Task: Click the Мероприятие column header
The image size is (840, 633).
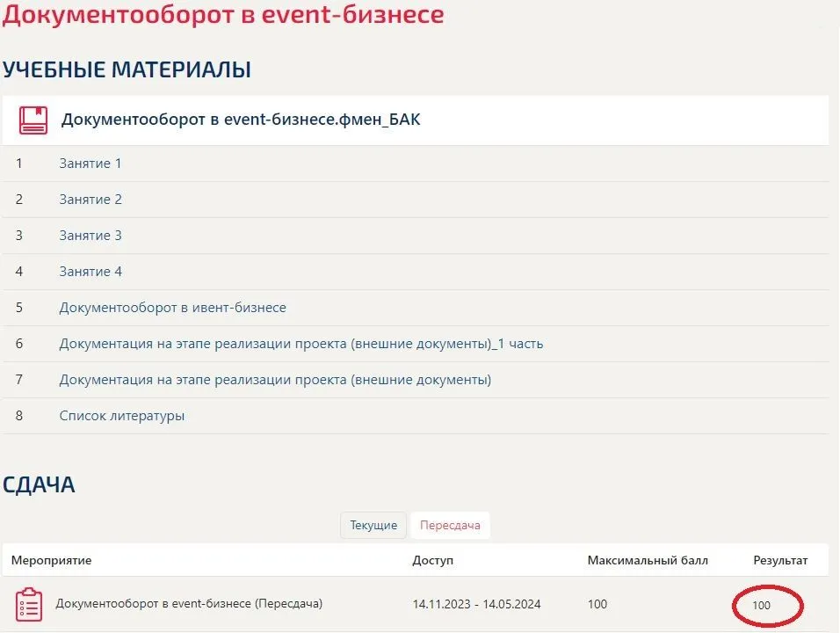Action: tap(51, 560)
